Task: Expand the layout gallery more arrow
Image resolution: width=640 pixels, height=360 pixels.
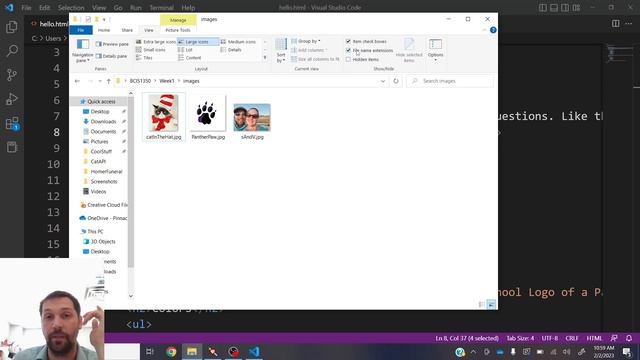Action: 265,58
